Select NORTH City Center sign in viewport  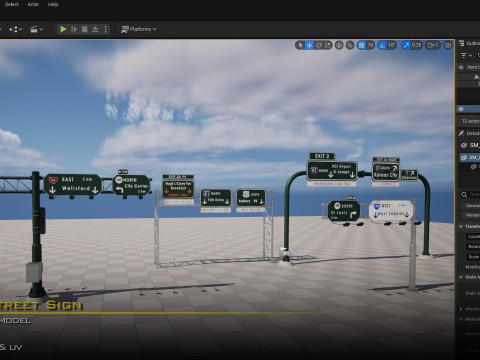click(x=131, y=185)
